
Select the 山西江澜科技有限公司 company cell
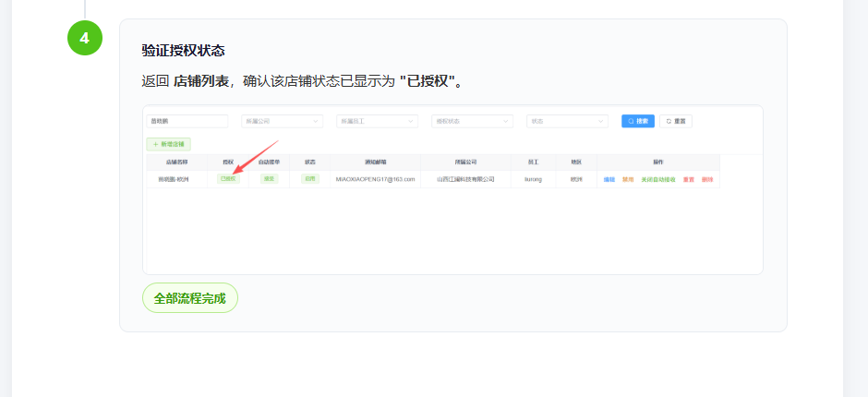465,179
